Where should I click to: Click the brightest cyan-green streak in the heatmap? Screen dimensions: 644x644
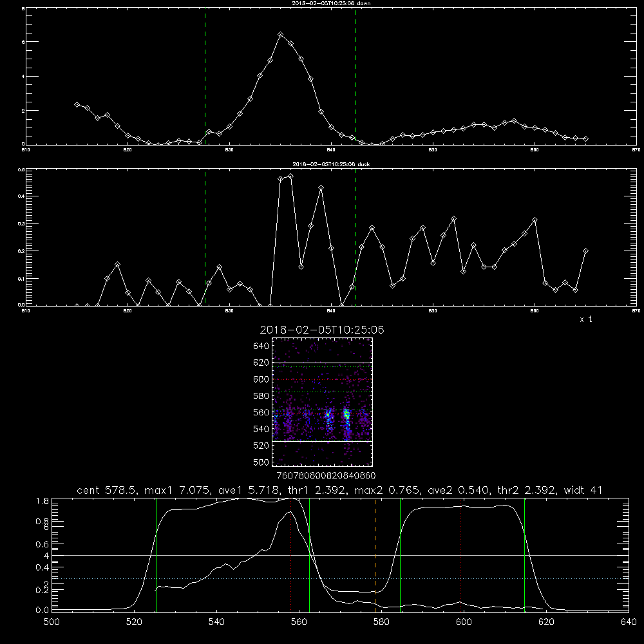click(346, 415)
